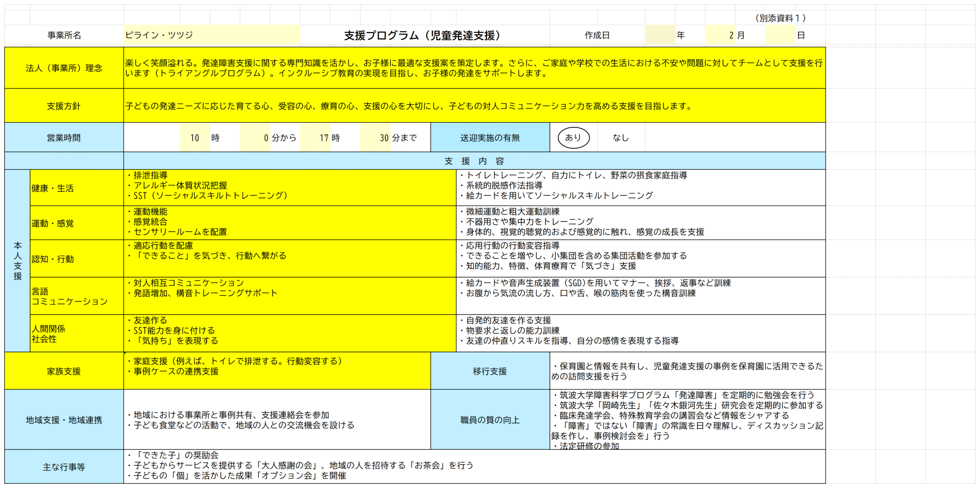Click the 営業時間 header cell
The width and height of the screenshot is (980, 488).
(x=64, y=137)
